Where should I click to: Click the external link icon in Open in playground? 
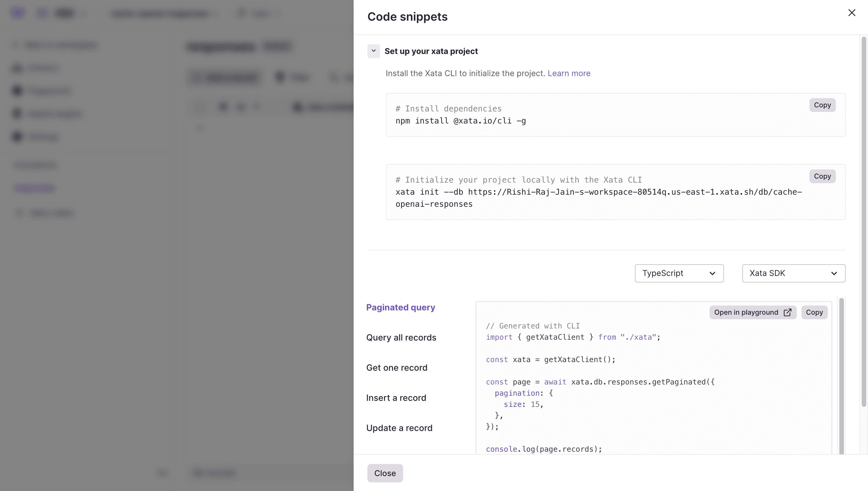pyautogui.click(x=787, y=312)
